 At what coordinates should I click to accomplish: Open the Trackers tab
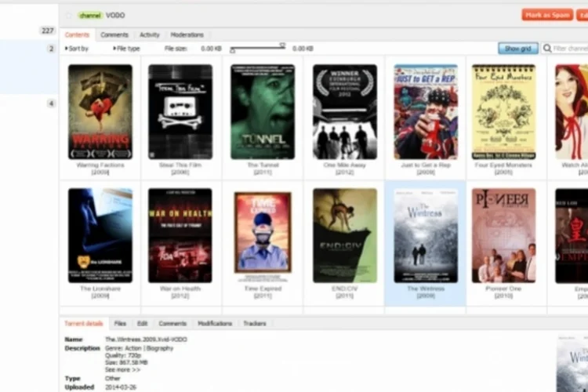click(x=255, y=323)
